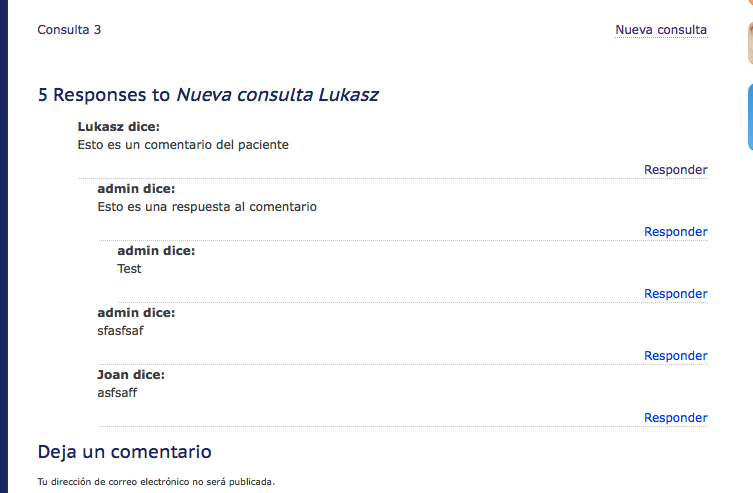Click the 'Test' comment text
This screenshot has height=493, width=753.
tap(129, 268)
